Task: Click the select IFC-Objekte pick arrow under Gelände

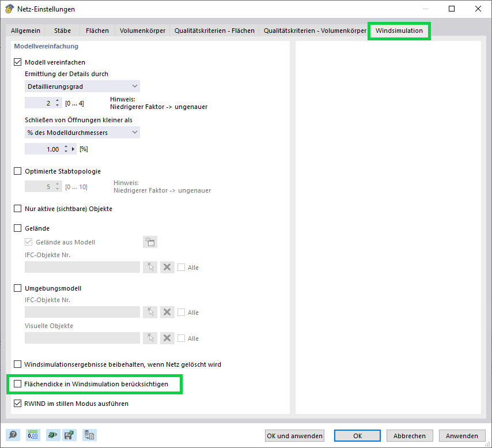Action: coord(150,267)
